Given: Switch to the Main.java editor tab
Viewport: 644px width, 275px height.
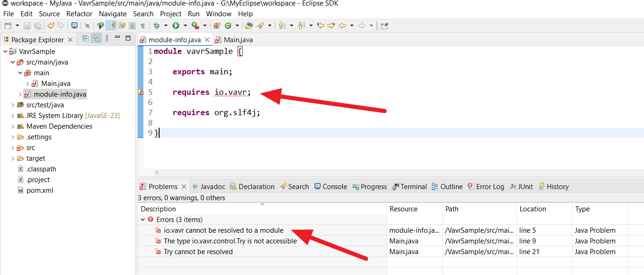Looking at the screenshot, I should click(x=234, y=40).
